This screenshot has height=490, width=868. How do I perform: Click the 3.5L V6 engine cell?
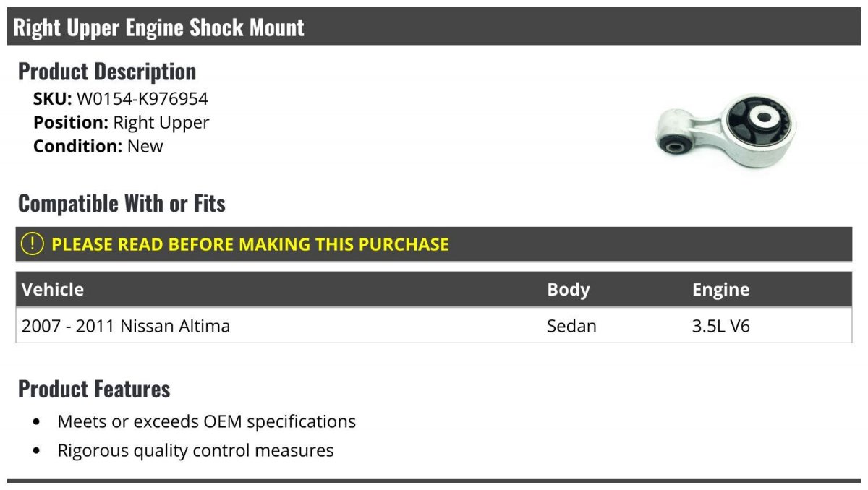[x=721, y=326]
